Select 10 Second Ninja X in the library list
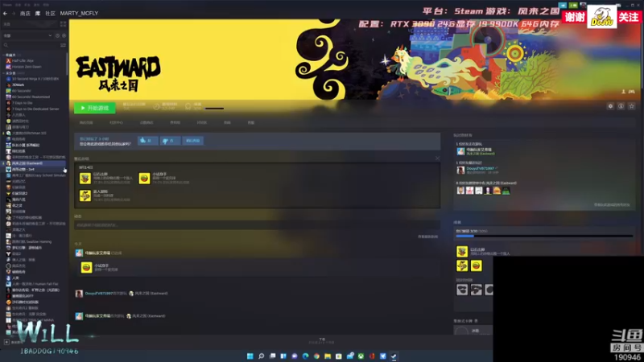 tap(32, 79)
